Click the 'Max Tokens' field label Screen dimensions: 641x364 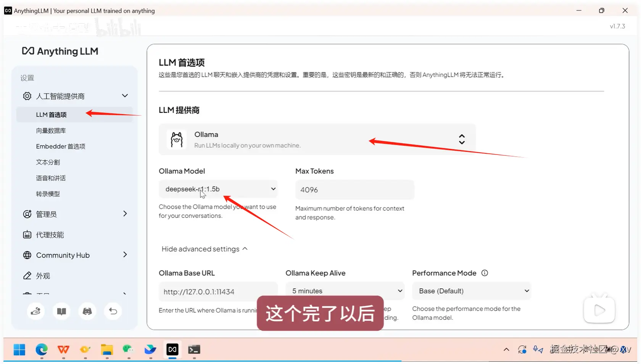pos(314,171)
